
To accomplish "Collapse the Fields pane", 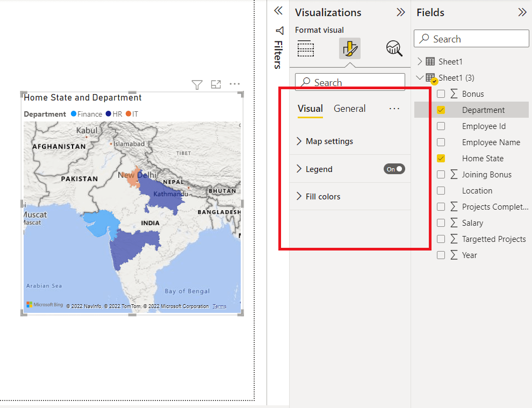I will (522, 12).
